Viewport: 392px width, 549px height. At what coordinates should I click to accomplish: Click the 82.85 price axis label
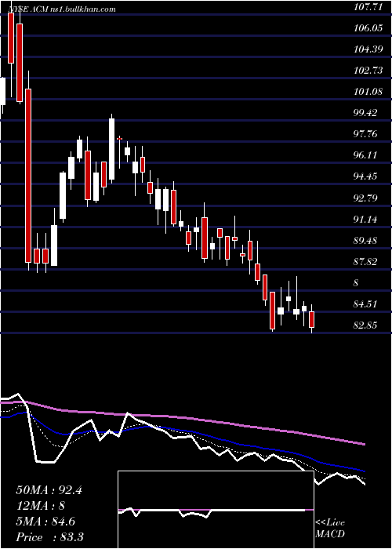[365, 325]
